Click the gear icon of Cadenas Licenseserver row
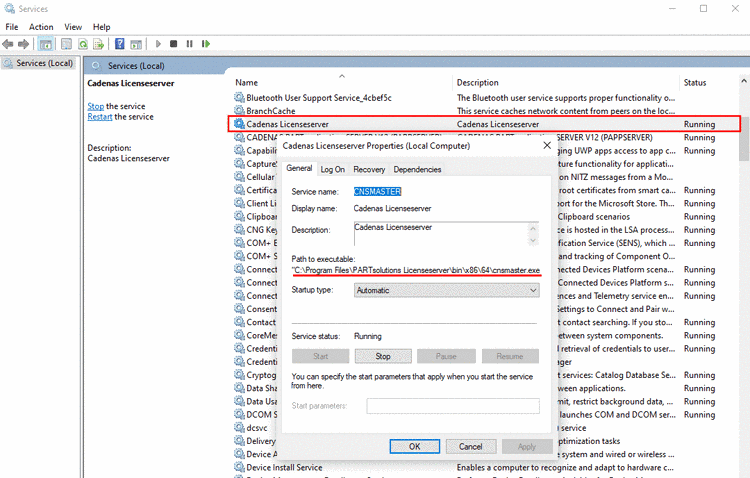 pos(239,124)
